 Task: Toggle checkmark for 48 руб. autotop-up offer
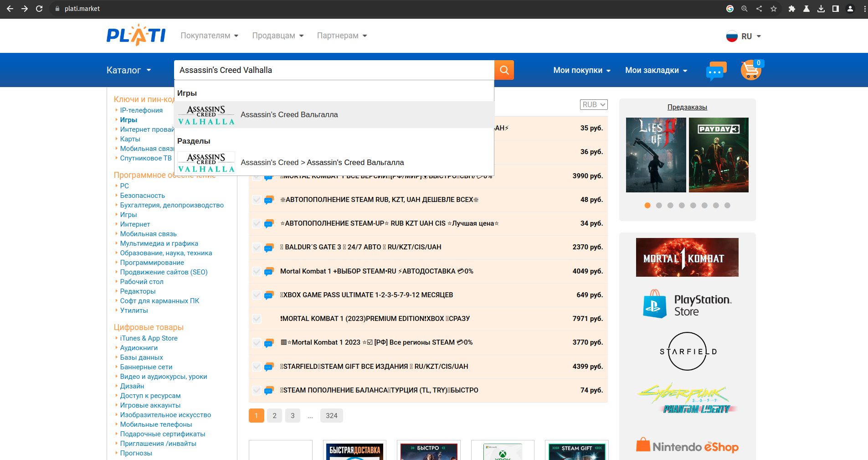[257, 200]
